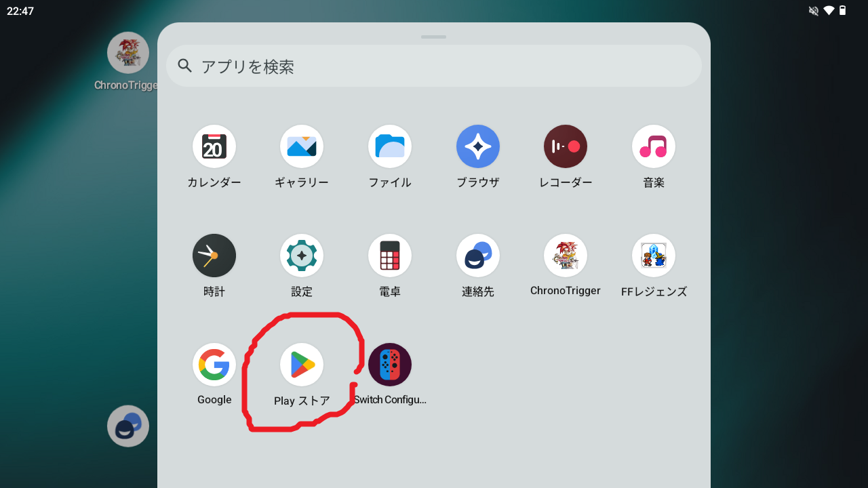Image resolution: width=868 pixels, height=488 pixels.
Task: Open the 連絡先 contacts app in drawer
Action: 478,256
